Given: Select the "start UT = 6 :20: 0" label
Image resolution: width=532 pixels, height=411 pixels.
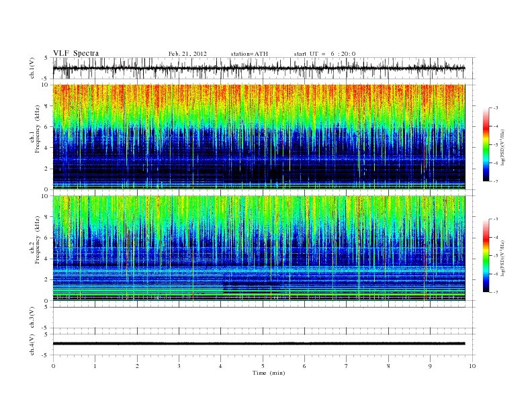Looking at the screenshot, I should pyautogui.click(x=324, y=54).
